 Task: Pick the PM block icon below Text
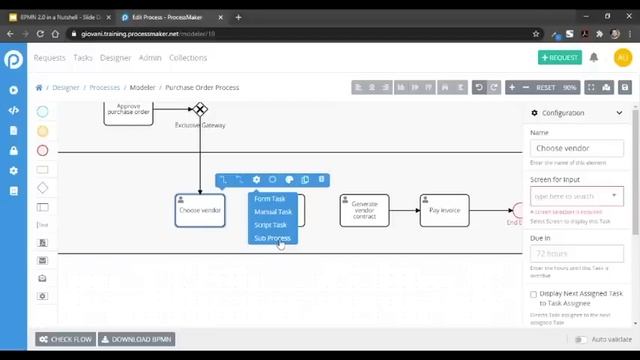click(x=42, y=243)
